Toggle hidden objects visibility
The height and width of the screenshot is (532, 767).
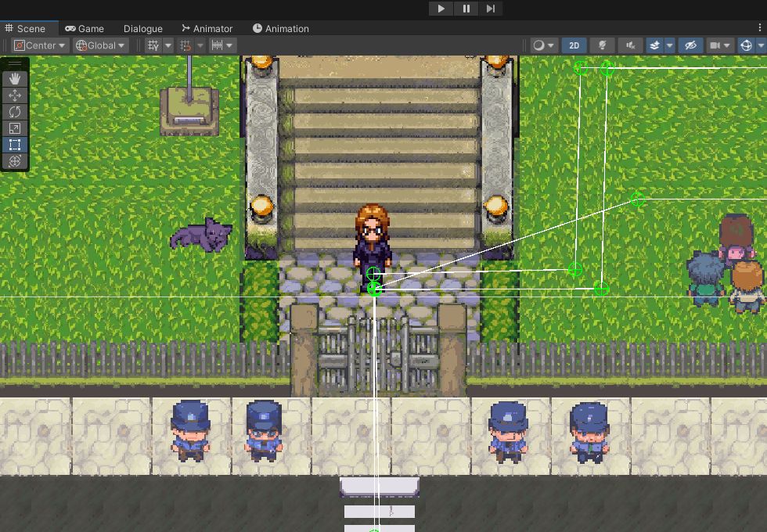[690, 45]
